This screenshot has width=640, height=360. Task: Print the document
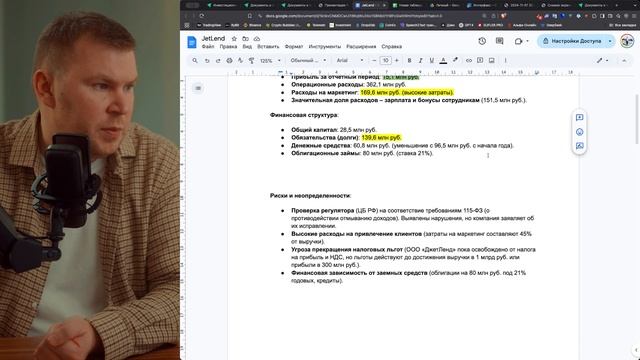tap(229, 60)
